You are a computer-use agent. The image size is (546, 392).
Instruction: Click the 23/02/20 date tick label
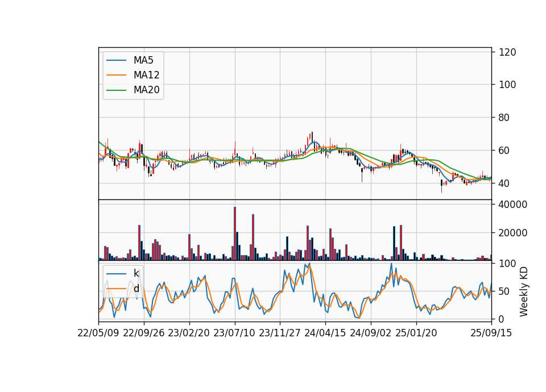click(x=189, y=333)
